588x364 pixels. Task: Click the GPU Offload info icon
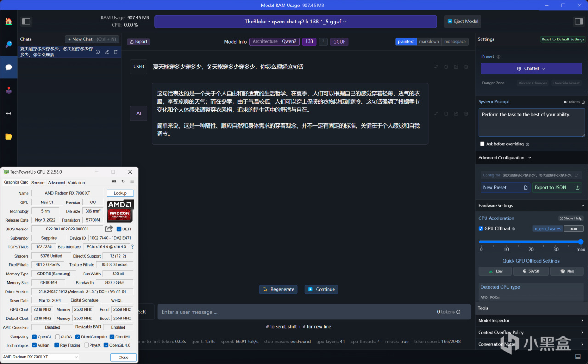(x=514, y=229)
